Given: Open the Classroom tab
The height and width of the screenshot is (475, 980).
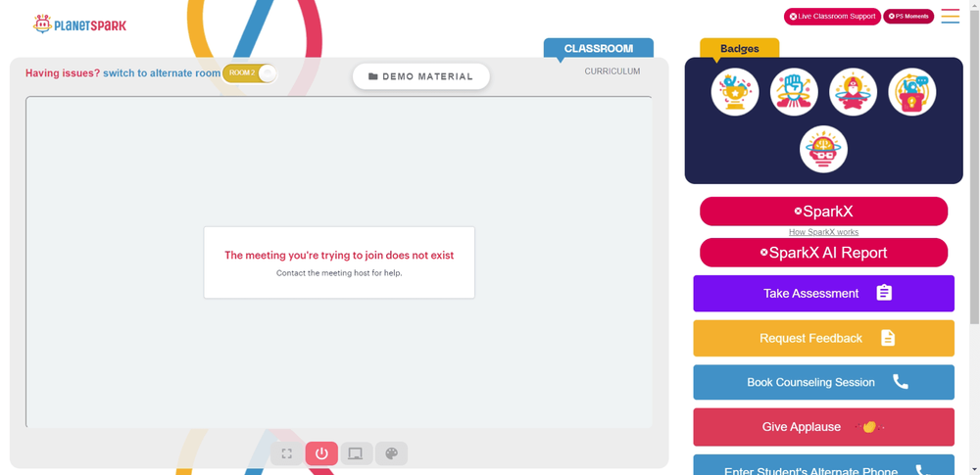Looking at the screenshot, I should (x=598, y=48).
